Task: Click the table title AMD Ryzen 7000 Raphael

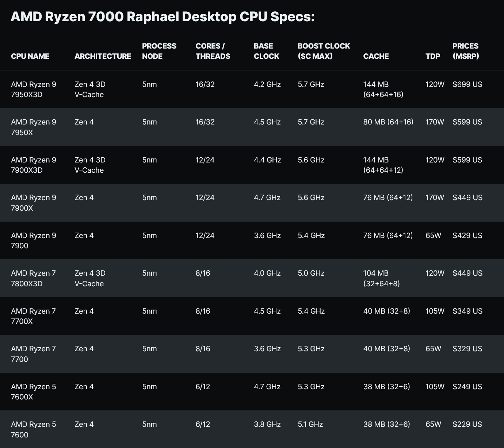Action: (163, 17)
